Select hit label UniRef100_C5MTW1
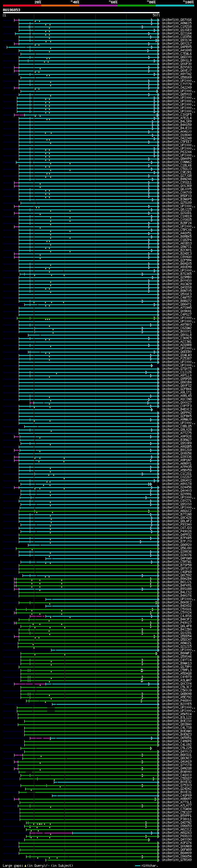The height and width of the screenshot is (868, 197). [177, 562]
